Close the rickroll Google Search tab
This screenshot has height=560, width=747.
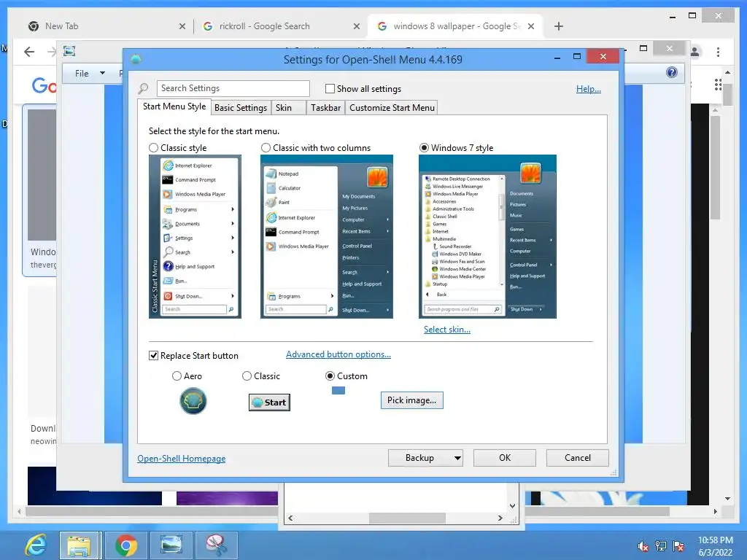pos(356,27)
